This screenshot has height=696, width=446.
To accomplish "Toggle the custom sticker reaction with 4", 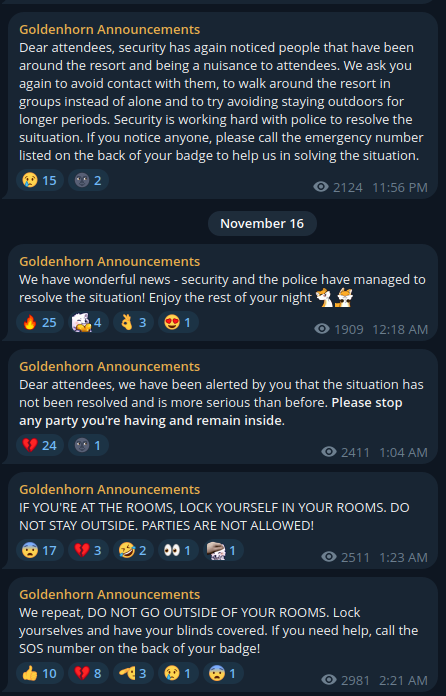I will pyautogui.click(x=88, y=322).
